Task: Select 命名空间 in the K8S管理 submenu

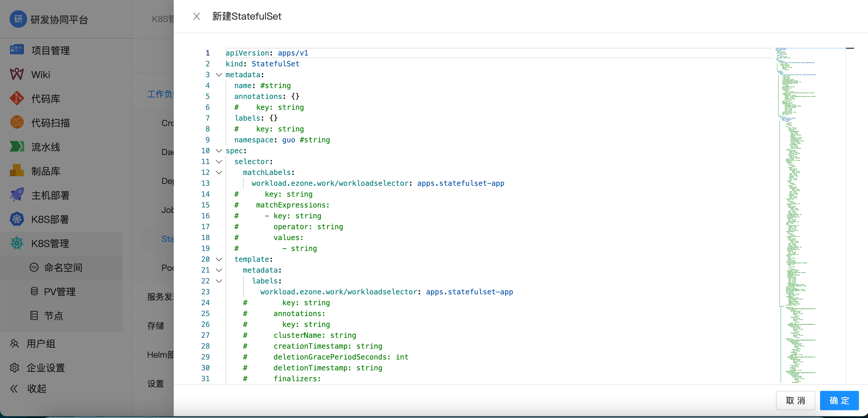Action: (63, 268)
